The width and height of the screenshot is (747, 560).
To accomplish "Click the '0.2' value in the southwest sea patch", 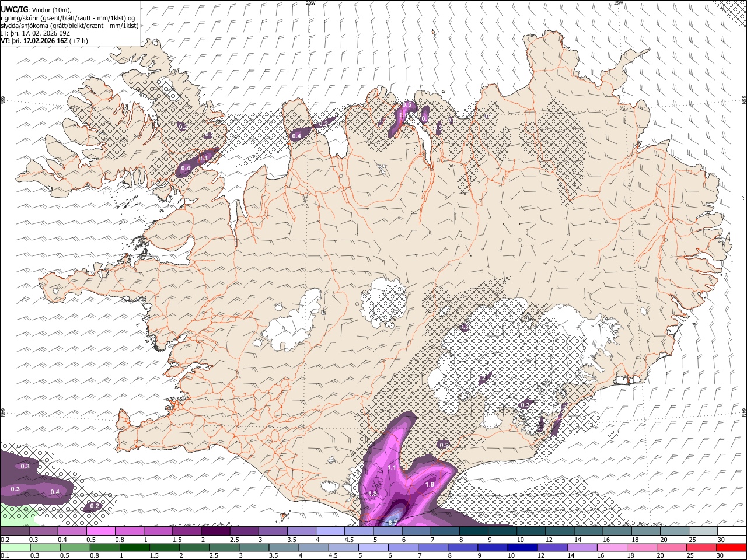I will tap(95, 506).
